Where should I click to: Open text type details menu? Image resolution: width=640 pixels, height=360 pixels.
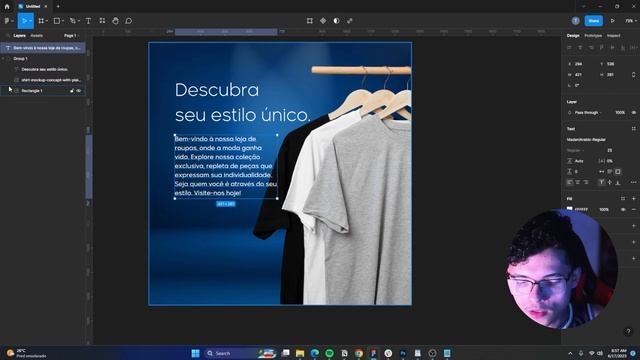(x=633, y=182)
